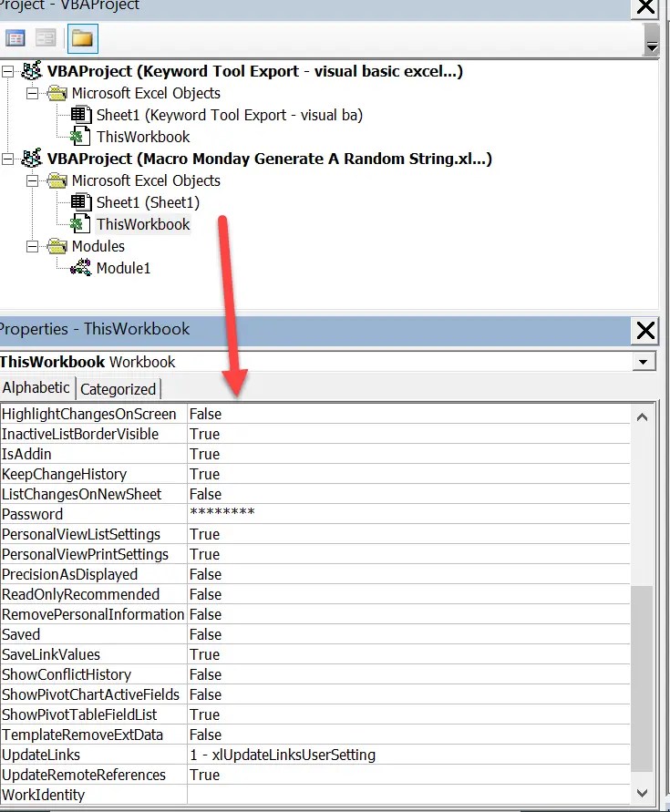The height and width of the screenshot is (812, 670).
Task: Collapse Microsoft Excel Objects under Keyword Tool Export
Action: tap(32, 94)
